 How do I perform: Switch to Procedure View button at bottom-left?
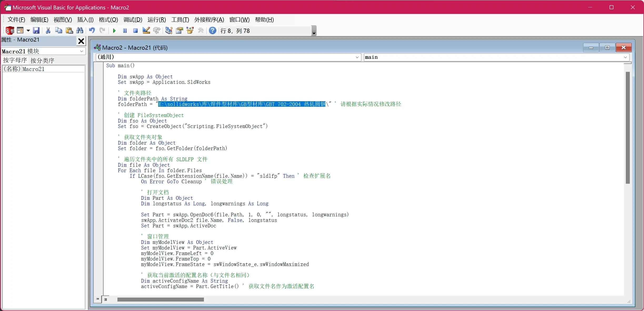pos(97,299)
